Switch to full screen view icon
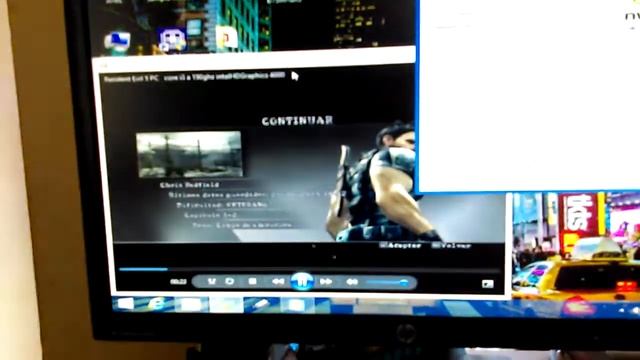 [487, 284]
